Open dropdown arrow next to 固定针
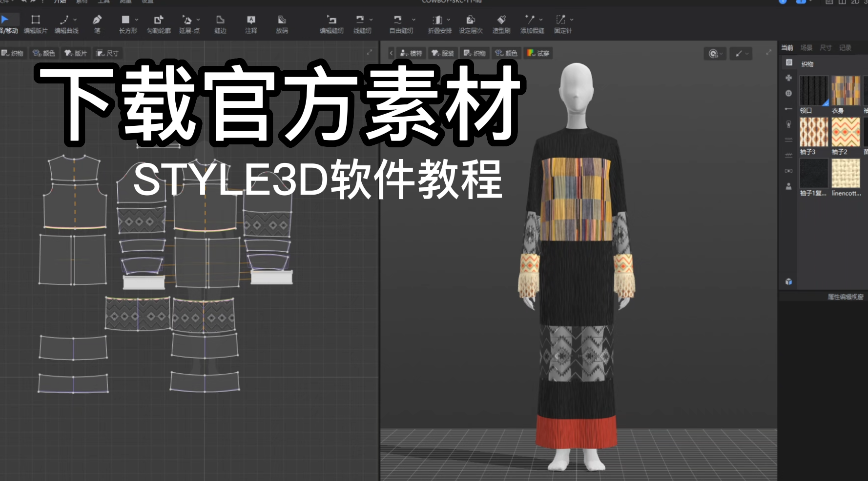The height and width of the screenshot is (481, 868). coord(572,20)
